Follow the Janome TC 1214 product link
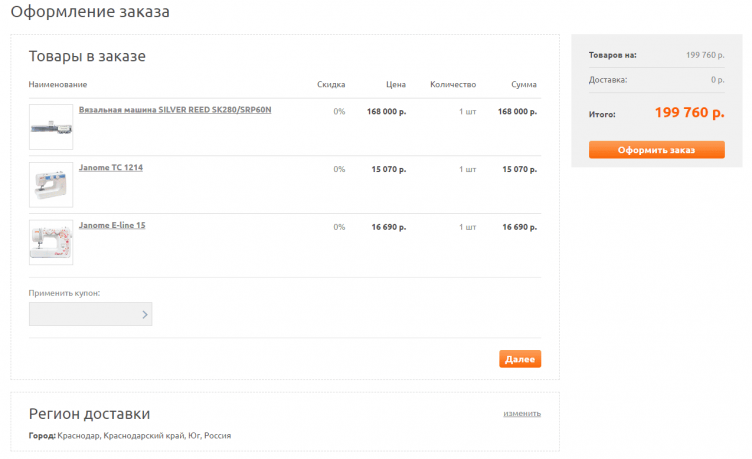752x459 pixels. [111, 168]
